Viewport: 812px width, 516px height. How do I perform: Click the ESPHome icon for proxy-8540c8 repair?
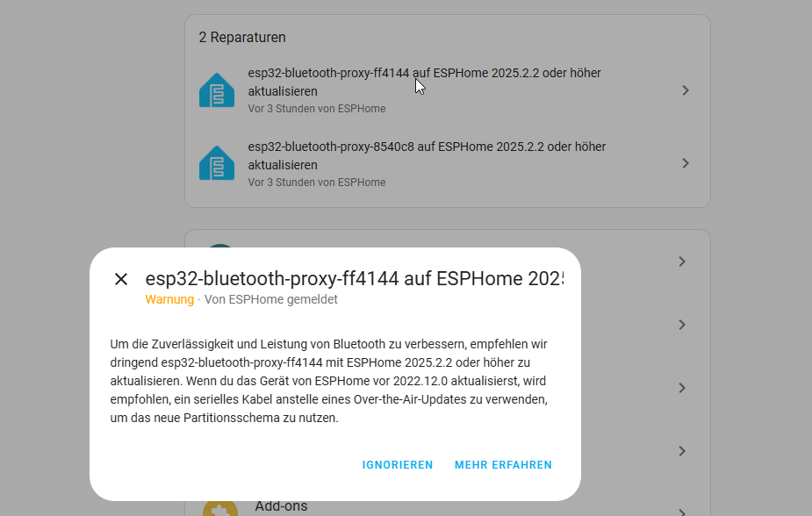point(216,163)
